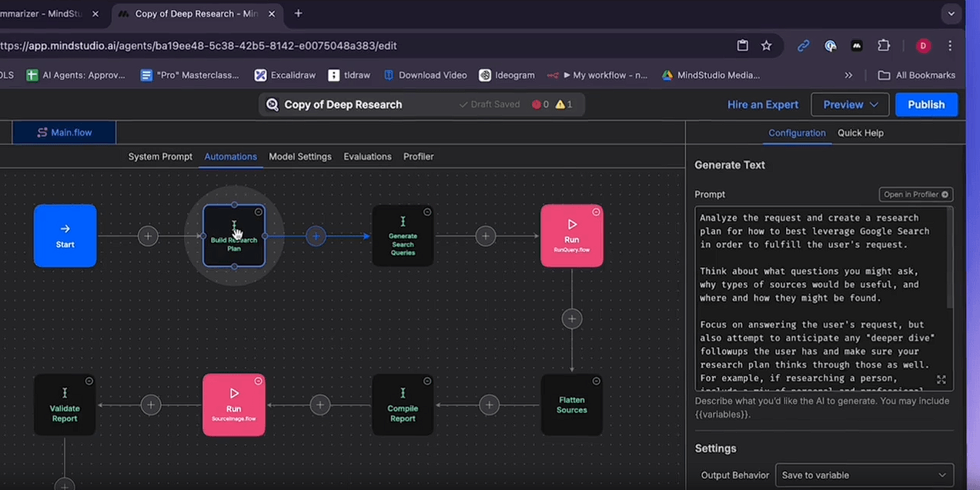This screenshot has height=490, width=980.
Task: Add block between Compile Report and Run SourceImage.flow
Action: (319, 405)
